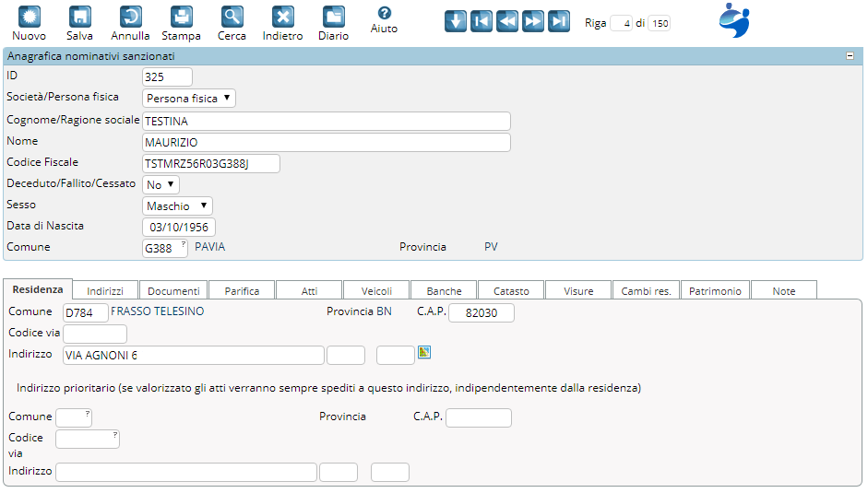Expand the Deceduto/Fallito/Cessato dropdown

pyautogui.click(x=161, y=184)
